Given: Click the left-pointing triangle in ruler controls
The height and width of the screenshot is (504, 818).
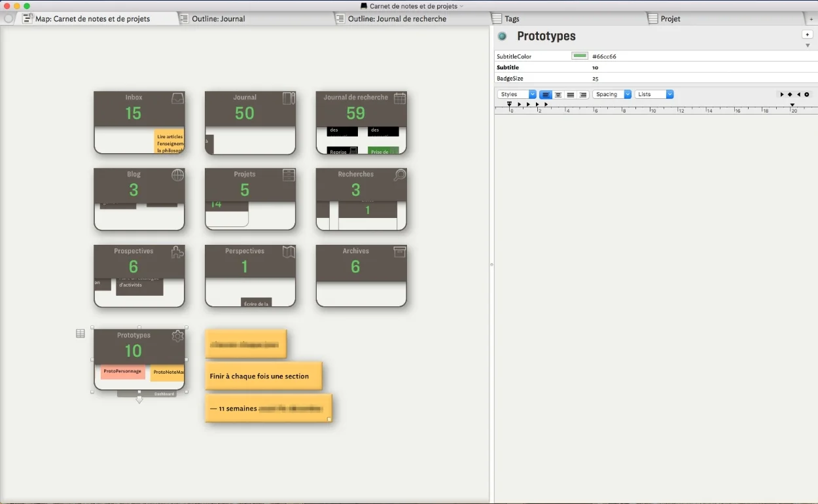Looking at the screenshot, I should coord(798,95).
